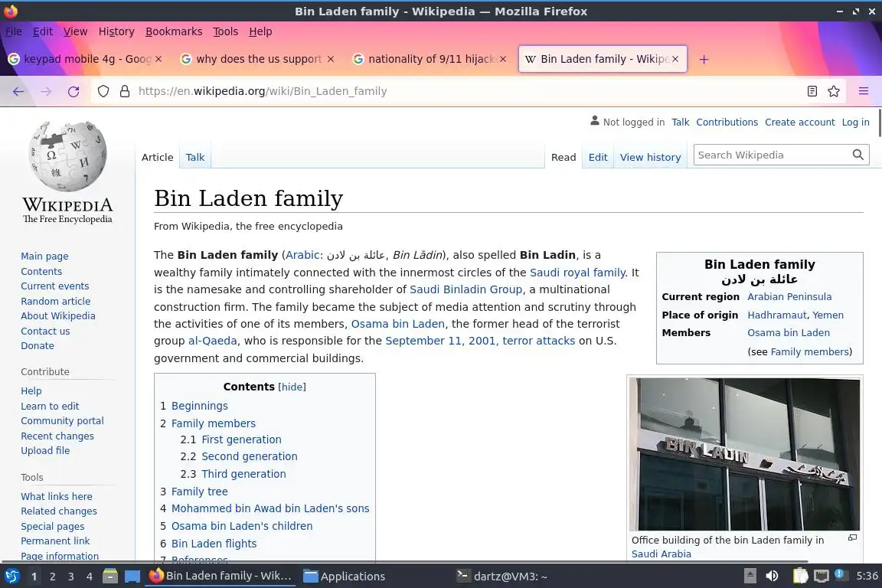Click the padlock site information icon

pos(124,91)
